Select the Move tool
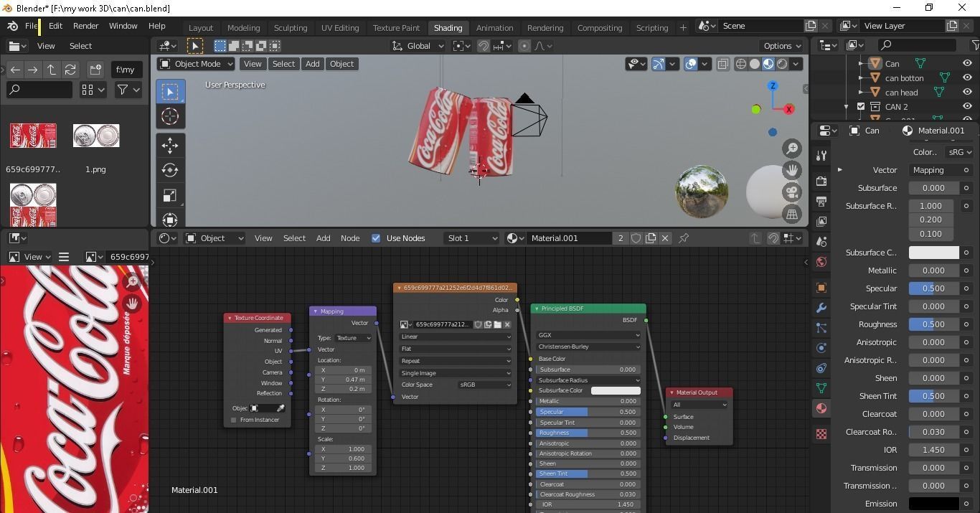Viewport: 980px width, 513px height. (170, 146)
